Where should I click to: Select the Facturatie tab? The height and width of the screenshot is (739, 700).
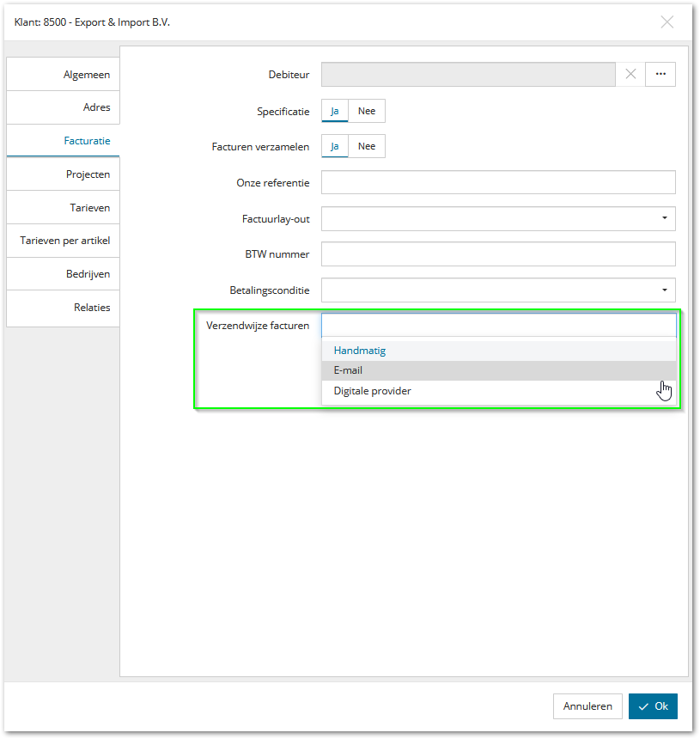(x=63, y=140)
